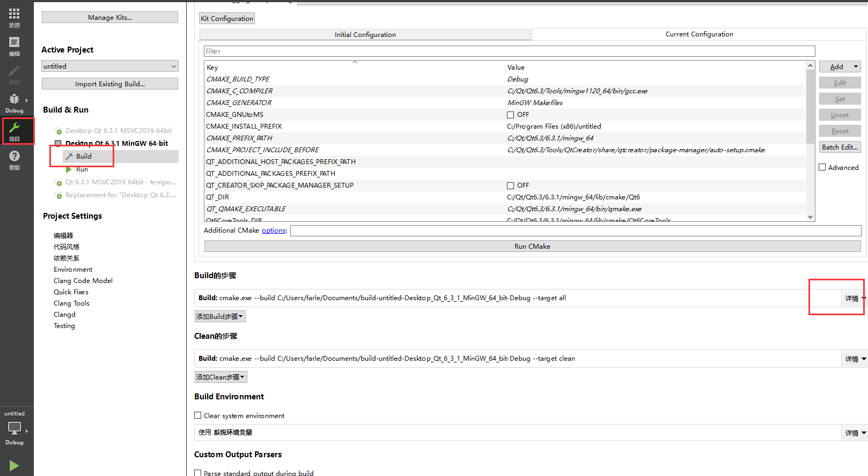Open the Clang Code Model settings
This screenshot has width=868, height=476.
pyautogui.click(x=83, y=280)
